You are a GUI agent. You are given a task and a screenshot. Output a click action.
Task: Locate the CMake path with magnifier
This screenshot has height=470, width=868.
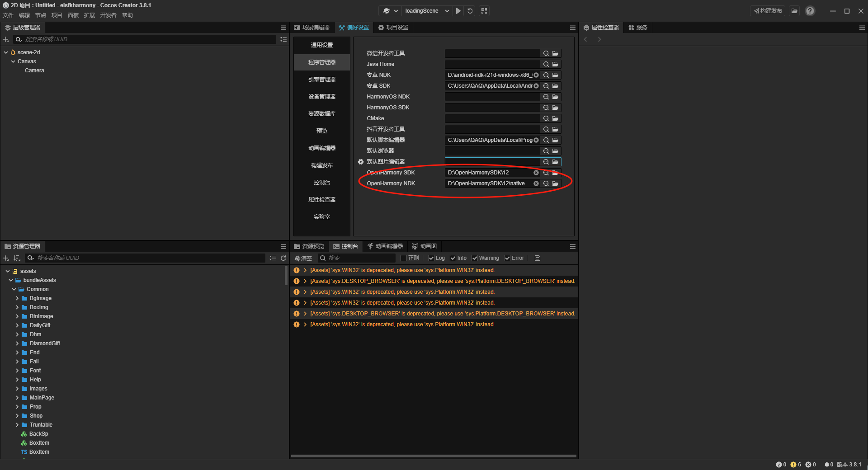point(546,118)
